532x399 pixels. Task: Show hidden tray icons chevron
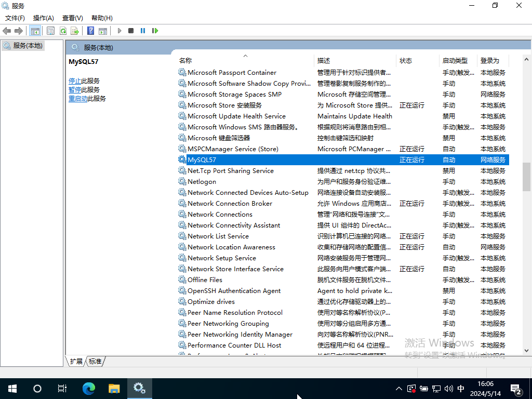399,389
